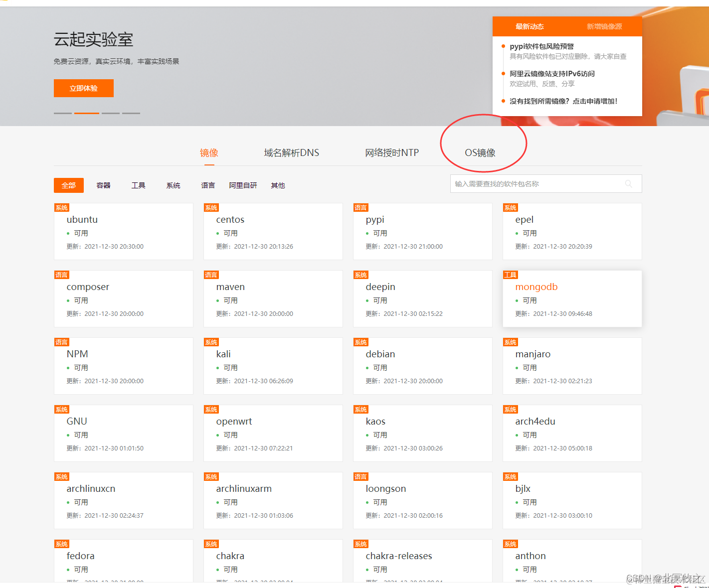
Task: Select the fourth carousel indicator bar
Action: [x=131, y=113]
